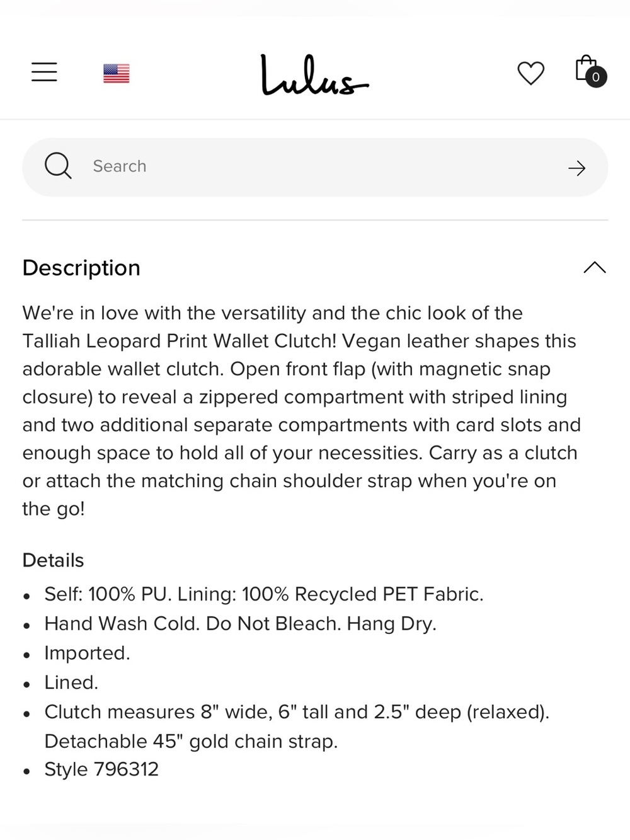Click the Description section heading
630x840 pixels.
(81, 268)
